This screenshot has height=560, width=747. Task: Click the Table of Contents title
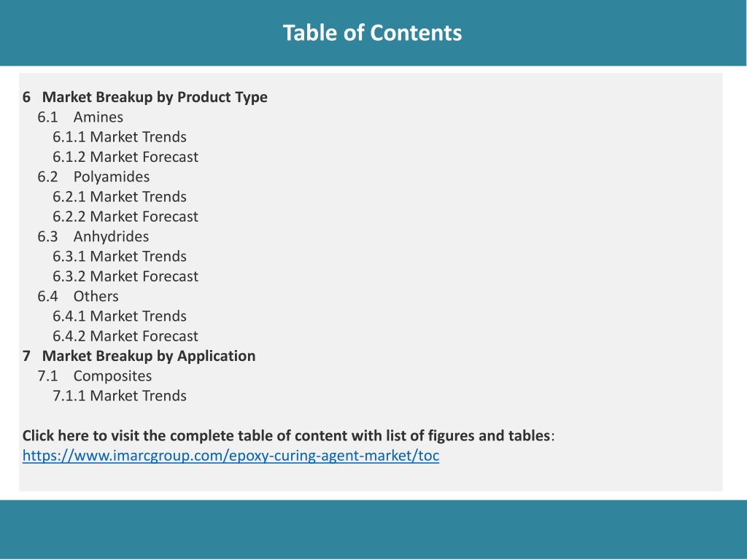tap(373, 33)
